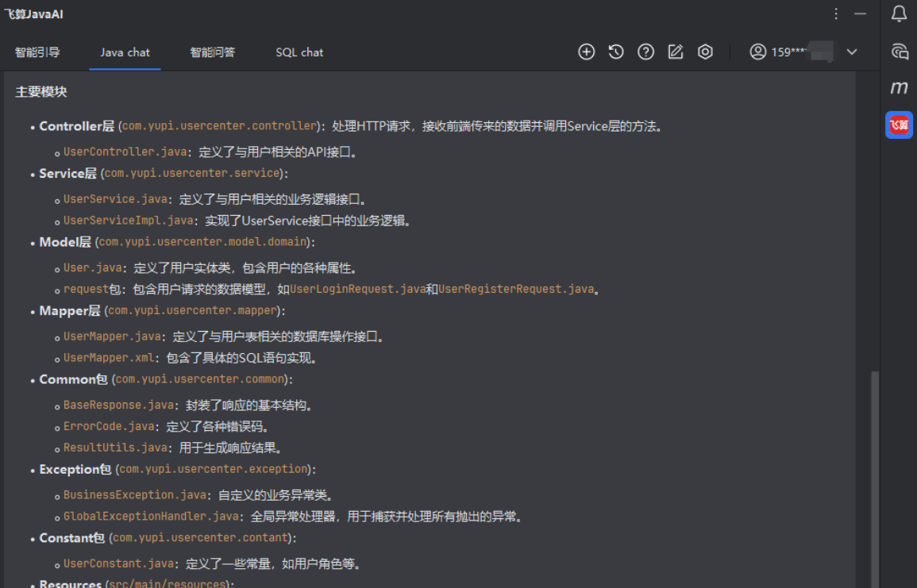This screenshot has height=588, width=917.
Task: Click the Exception包 bullet heading
Action: point(75,469)
